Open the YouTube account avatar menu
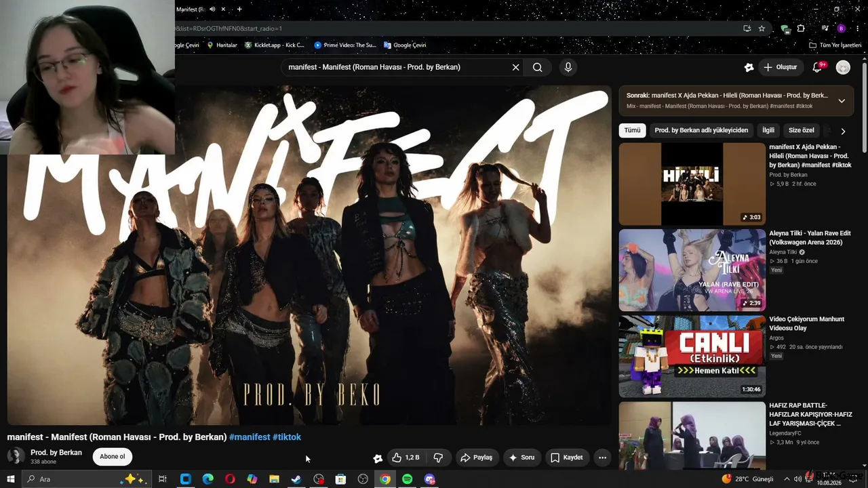 (x=843, y=67)
